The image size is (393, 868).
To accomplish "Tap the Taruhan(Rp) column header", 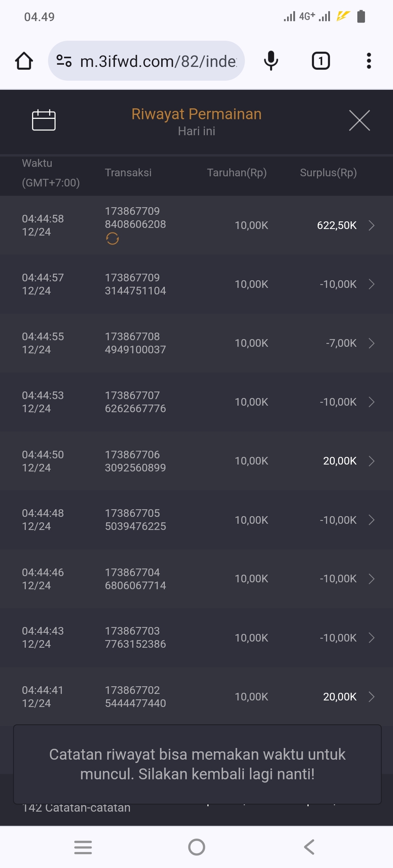I will pos(237,173).
